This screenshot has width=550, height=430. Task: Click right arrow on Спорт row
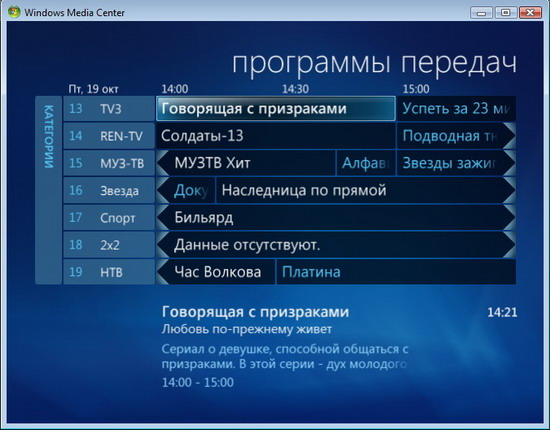click(x=510, y=218)
